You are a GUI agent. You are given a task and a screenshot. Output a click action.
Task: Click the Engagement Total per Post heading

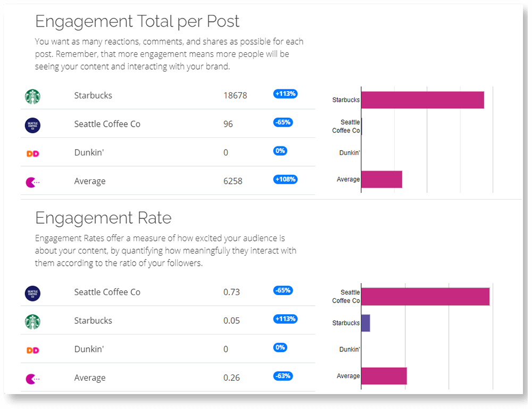click(137, 21)
